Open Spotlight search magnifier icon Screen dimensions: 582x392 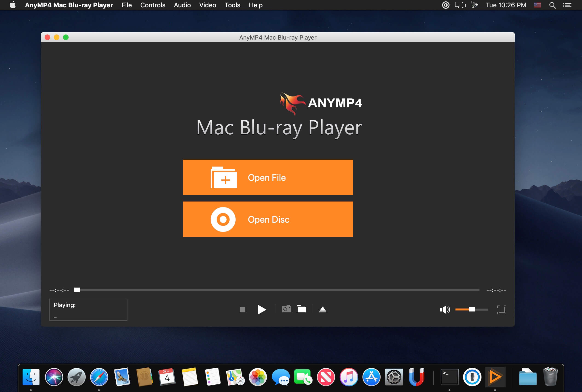553,5
